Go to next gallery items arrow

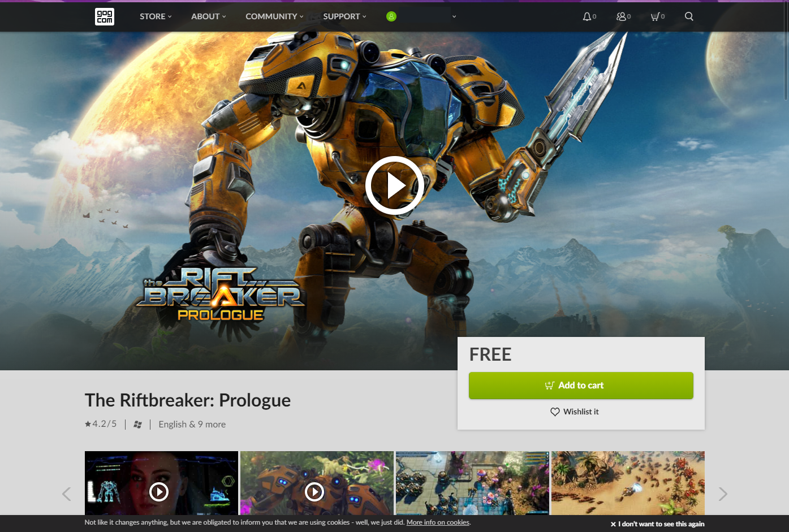tap(723, 494)
